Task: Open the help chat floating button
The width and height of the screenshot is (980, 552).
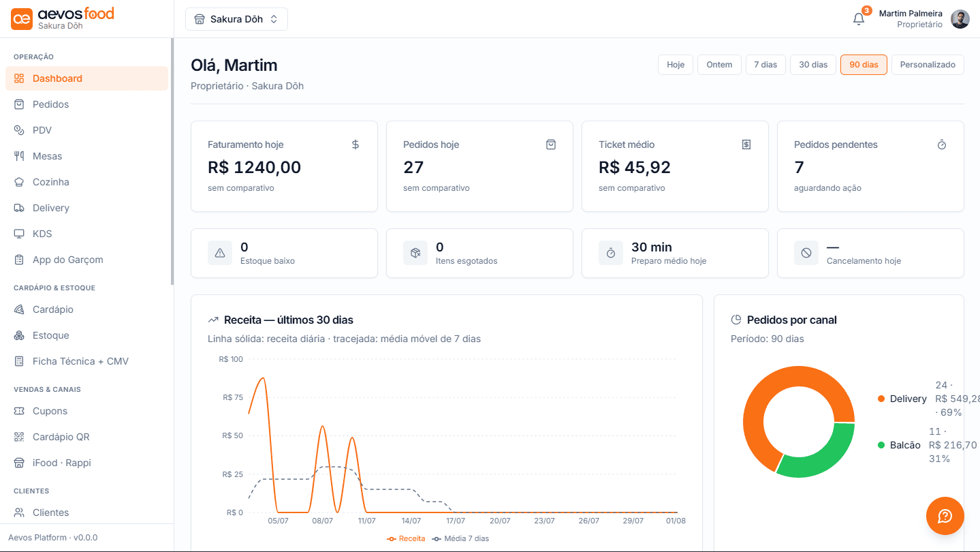Action: (945, 516)
